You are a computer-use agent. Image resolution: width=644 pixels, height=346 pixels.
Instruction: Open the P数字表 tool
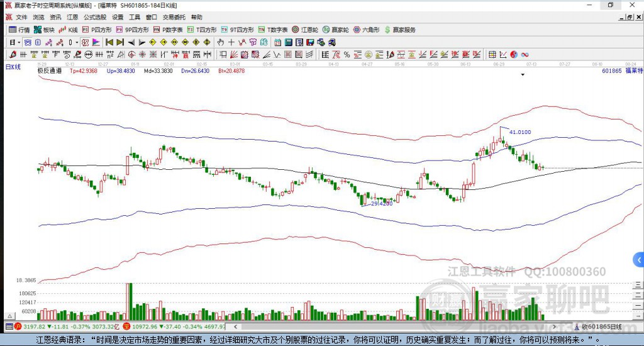pyautogui.click(x=168, y=30)
